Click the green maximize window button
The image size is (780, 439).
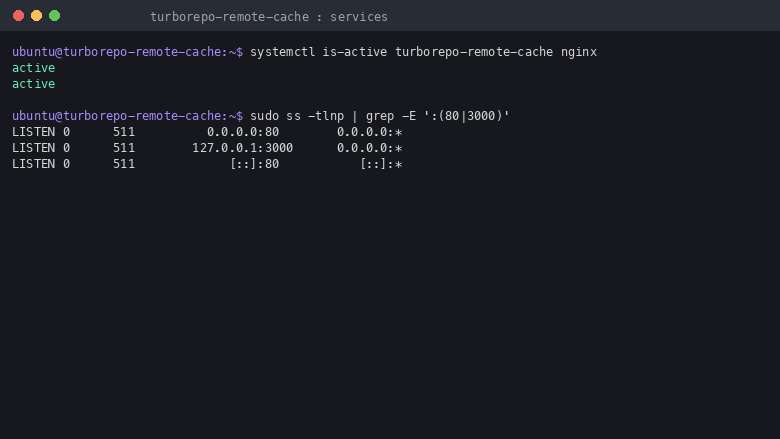[55, 16]
